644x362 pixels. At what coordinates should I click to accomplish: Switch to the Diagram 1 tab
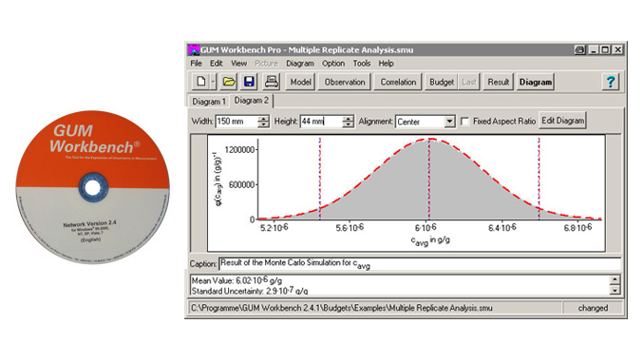[x=209, y=102]
